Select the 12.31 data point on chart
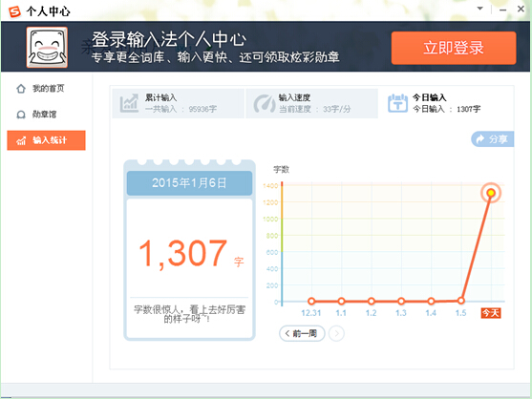Viewport: 532px width, 399px height. (x=311, y=301)
